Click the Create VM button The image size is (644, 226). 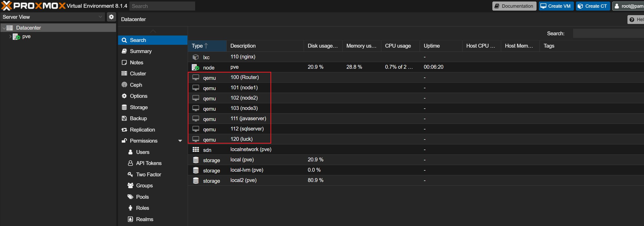556,6
